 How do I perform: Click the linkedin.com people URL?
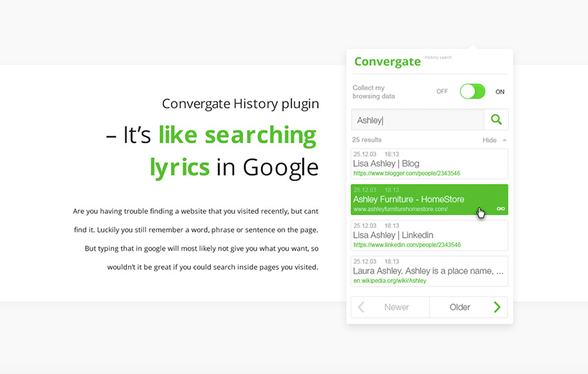point(407,245)
